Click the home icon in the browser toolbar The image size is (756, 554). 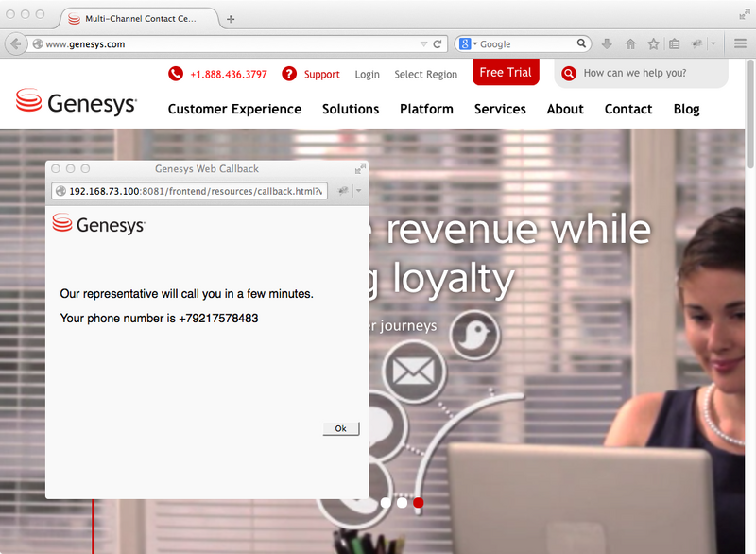[629, 43]
